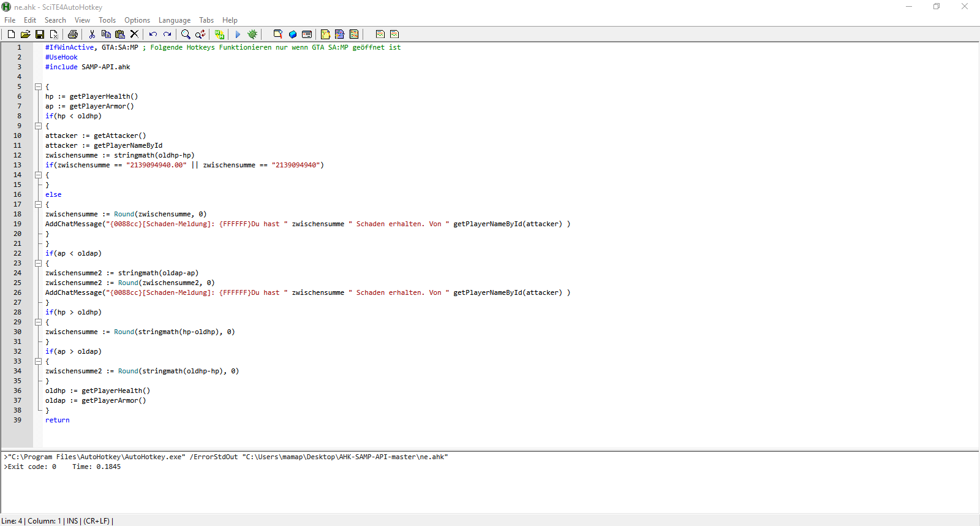Viewport: 980px width, 526px height.
Task: Collapse the code block starting at line 5
Action: 38,86
